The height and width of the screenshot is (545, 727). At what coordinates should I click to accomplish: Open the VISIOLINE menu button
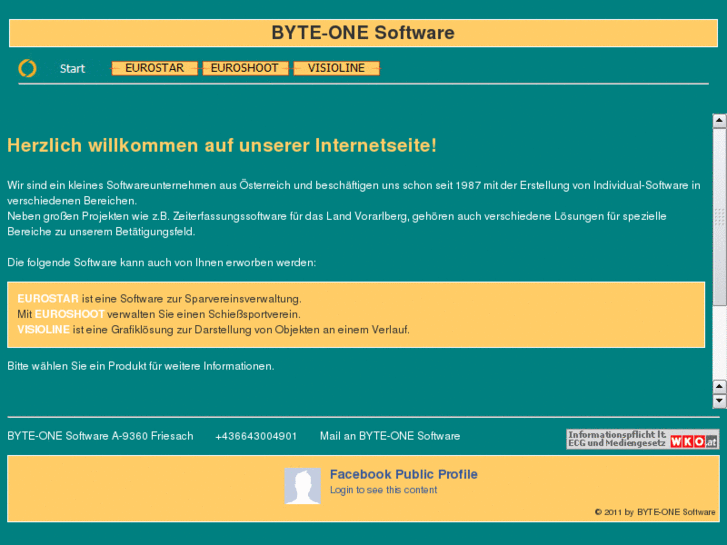point(337,68)
